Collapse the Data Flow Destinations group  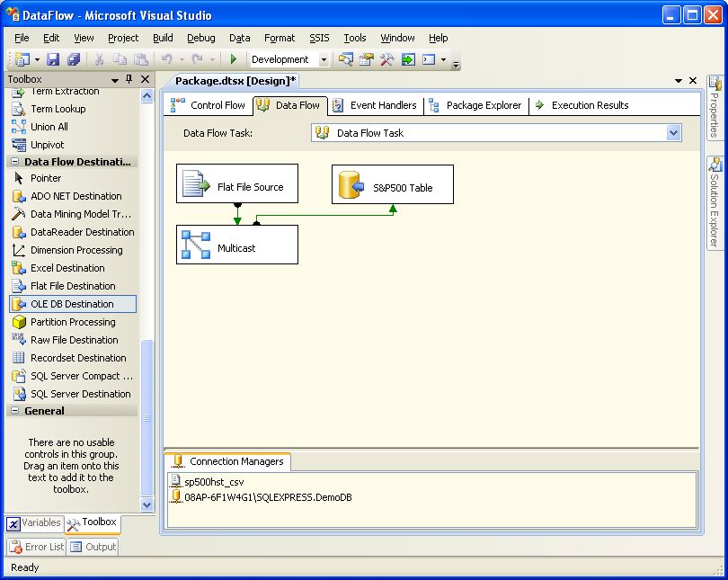pyautogui.click(x=15, y=162)
